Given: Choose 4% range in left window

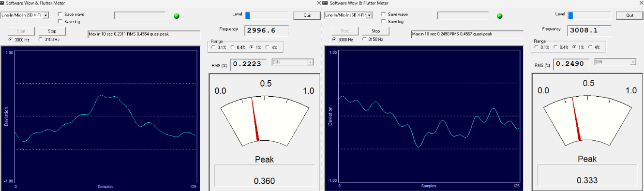Looking at the screenshot, I should tap(268, 47).
